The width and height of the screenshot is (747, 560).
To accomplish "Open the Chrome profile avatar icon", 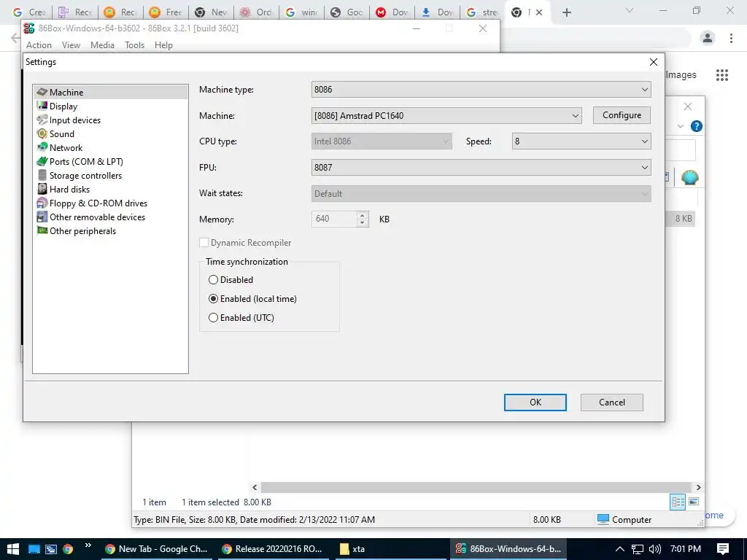I will coord(708,38).
